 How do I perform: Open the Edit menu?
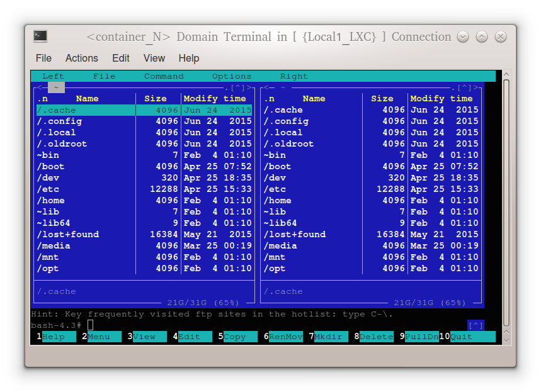pos(121,59)
